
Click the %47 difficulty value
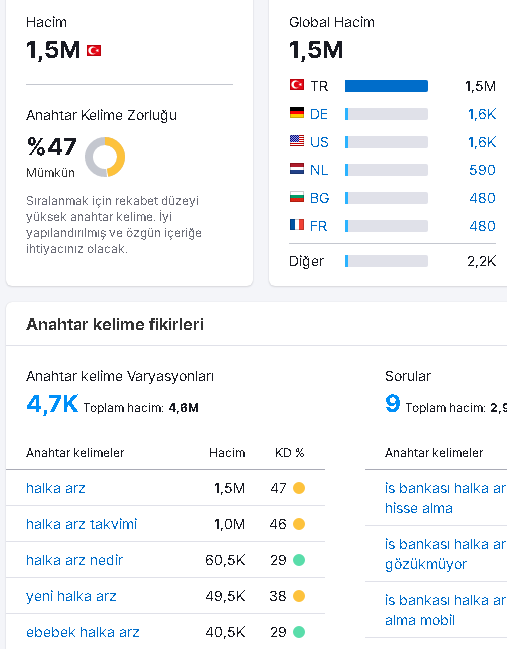[52, 147]
